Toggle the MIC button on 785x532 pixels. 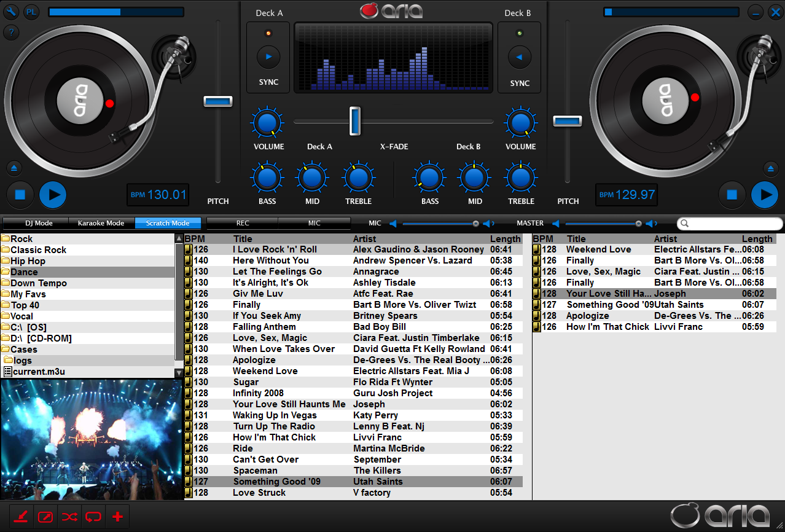point(314,223)
